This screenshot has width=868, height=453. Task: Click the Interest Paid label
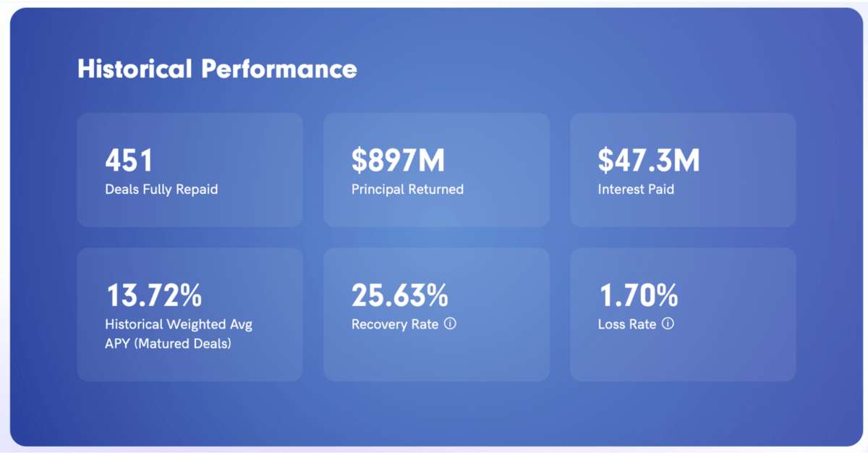tap(636, 190)
